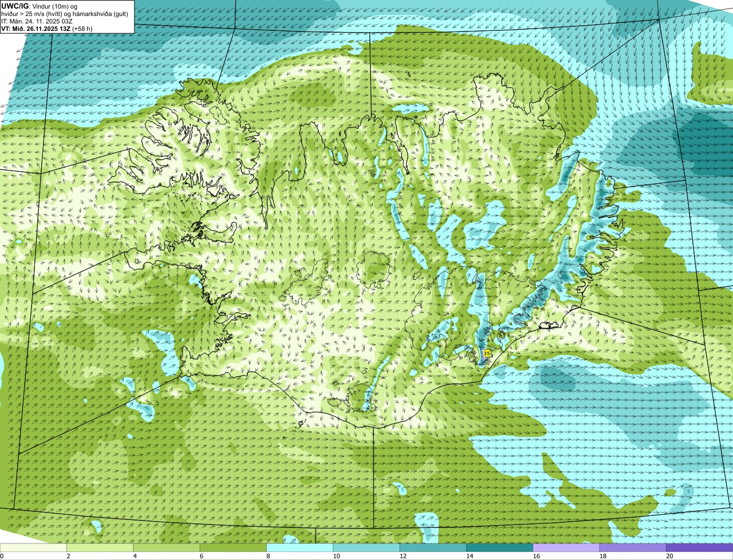Screen dimensions: 733x560
Task: Click the '12' label on the color scale
Action: pos(403,556)
